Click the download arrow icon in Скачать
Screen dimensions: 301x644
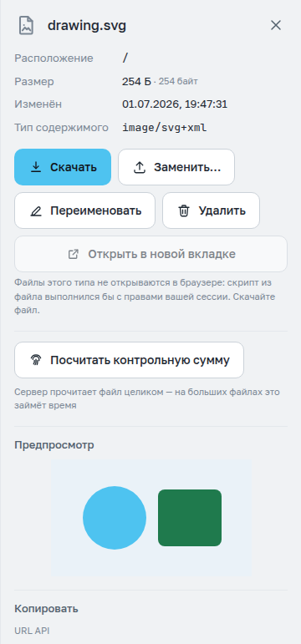click(36, 167)
